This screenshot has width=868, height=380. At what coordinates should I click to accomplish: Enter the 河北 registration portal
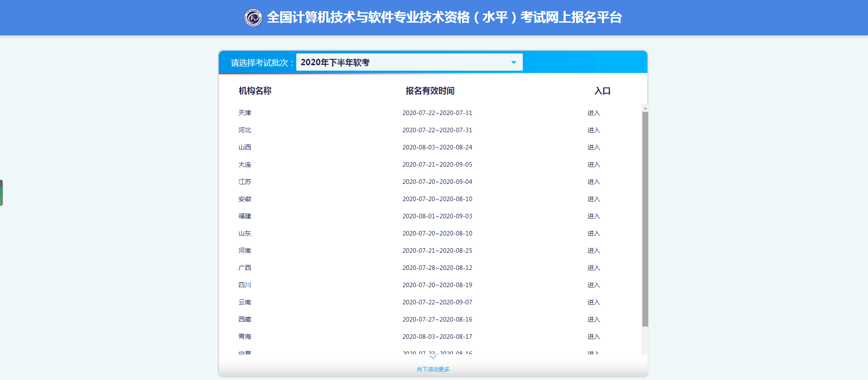pyautogui.click(x=593, y=130)
